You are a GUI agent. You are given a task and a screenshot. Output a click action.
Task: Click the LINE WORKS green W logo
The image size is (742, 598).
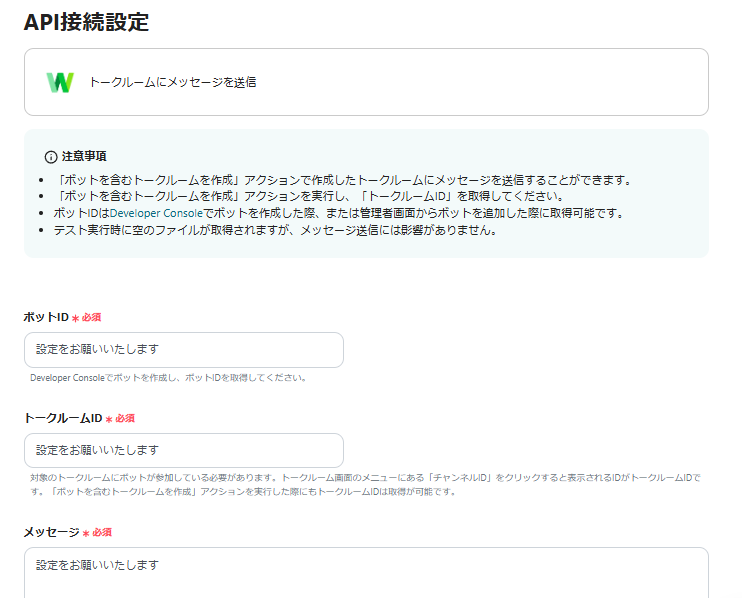[60, 82]
